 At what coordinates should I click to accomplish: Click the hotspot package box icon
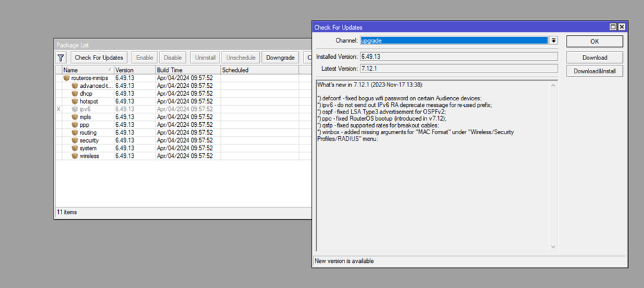75,101
